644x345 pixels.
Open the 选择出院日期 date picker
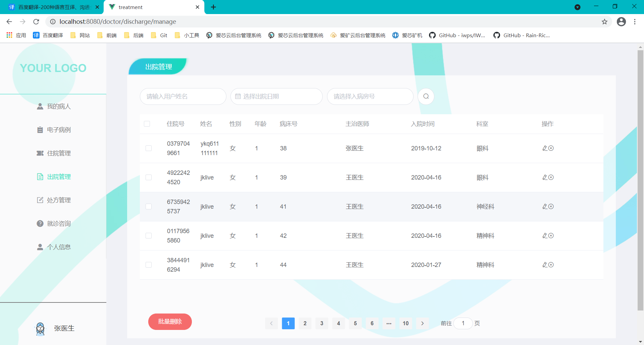point(276,96)
